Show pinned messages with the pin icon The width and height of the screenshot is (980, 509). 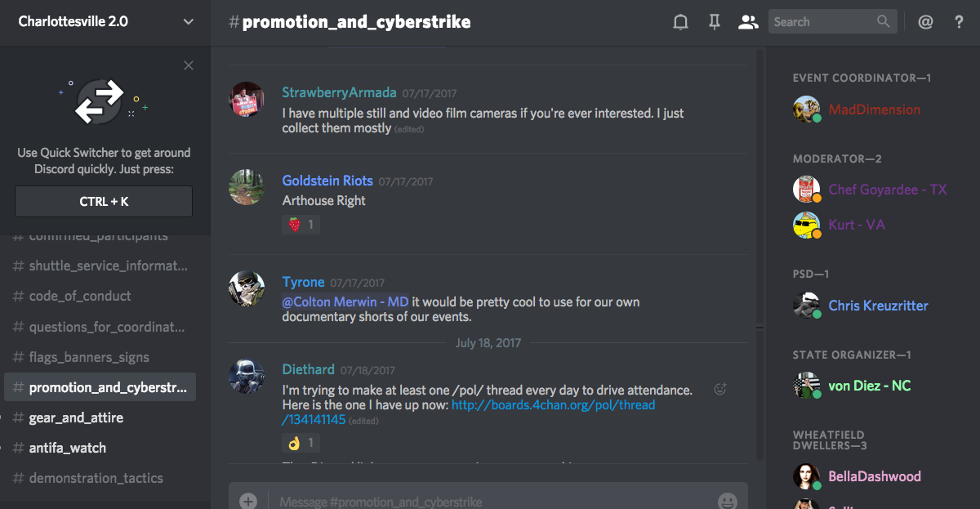click(x=714, y=22)
